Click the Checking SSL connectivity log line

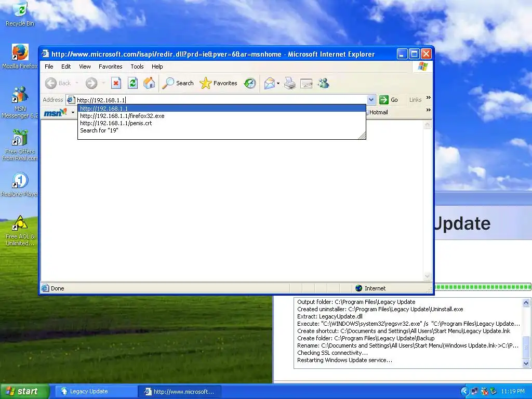coord(332,353)
